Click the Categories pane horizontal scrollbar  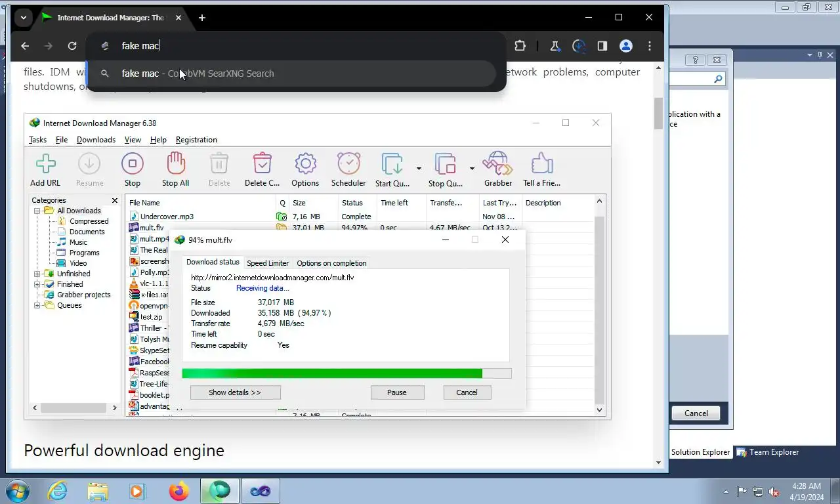[x=73, y=408]
